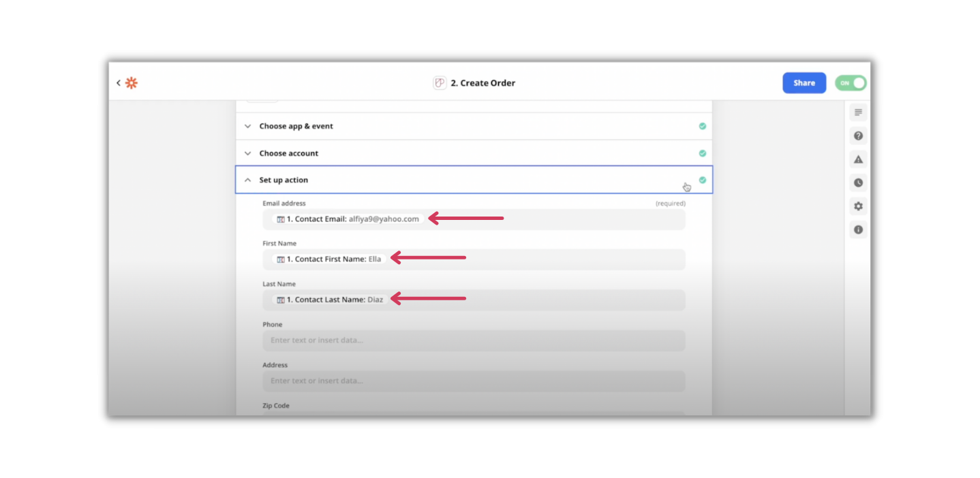Open Zap history using the clock icon

tap(857, 182)
